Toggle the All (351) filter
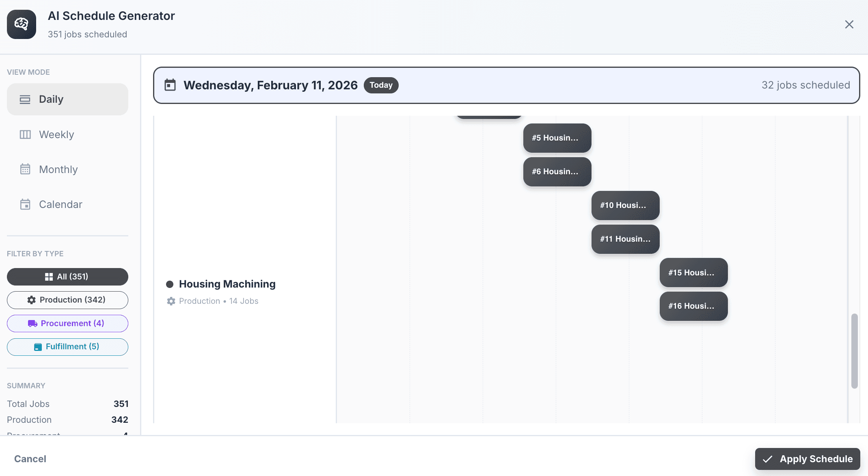The image size is (868, 476). (x=67, y=277)
